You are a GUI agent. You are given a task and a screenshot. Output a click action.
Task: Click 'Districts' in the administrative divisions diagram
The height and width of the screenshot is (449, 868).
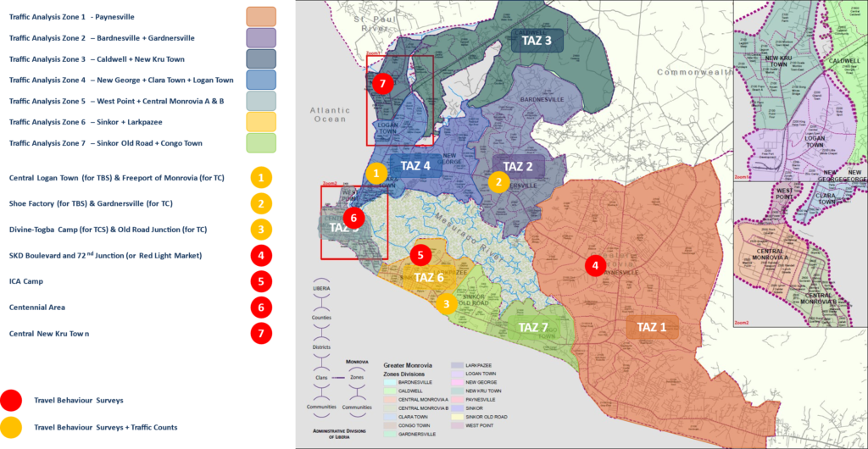[x=321, y=347]
